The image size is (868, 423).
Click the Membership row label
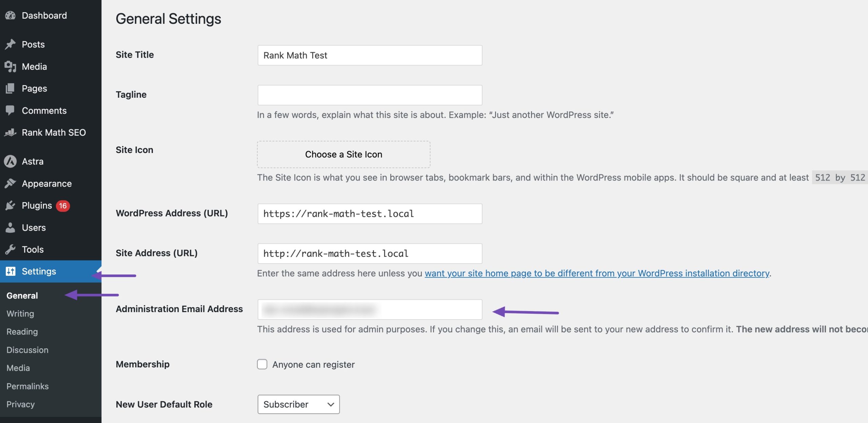tap(142, 364)
